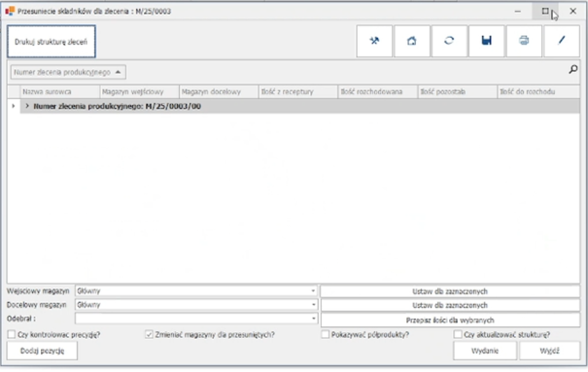Open the Wejściowy magazyn dropdown
Screen dimensions: 588x372
tap(313, 291)
